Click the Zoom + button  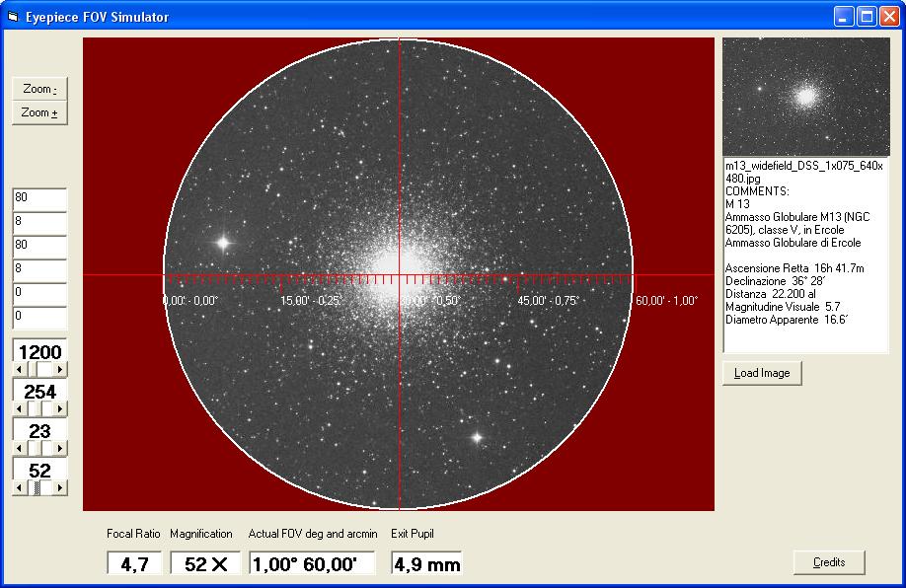39,112
